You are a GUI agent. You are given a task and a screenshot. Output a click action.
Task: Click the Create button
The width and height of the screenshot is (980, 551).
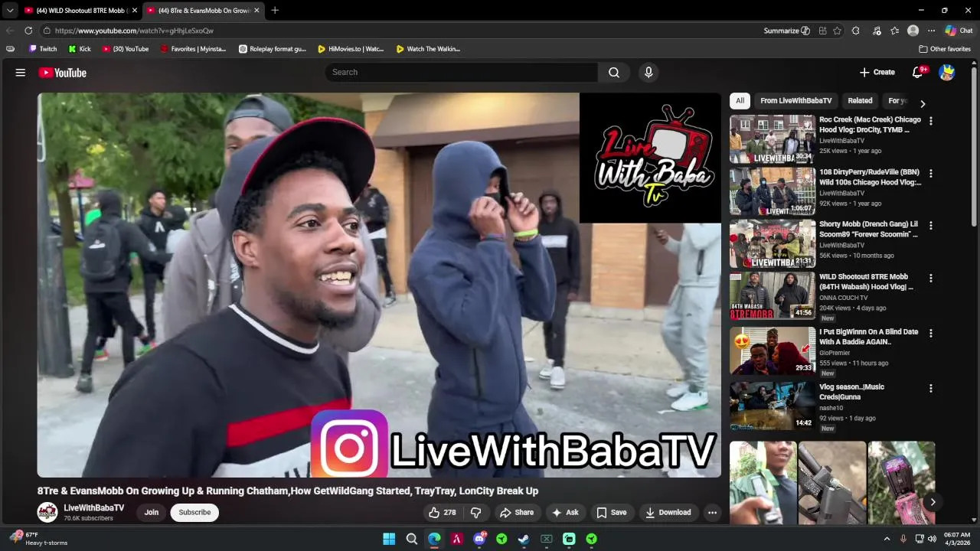pos(877,72)
